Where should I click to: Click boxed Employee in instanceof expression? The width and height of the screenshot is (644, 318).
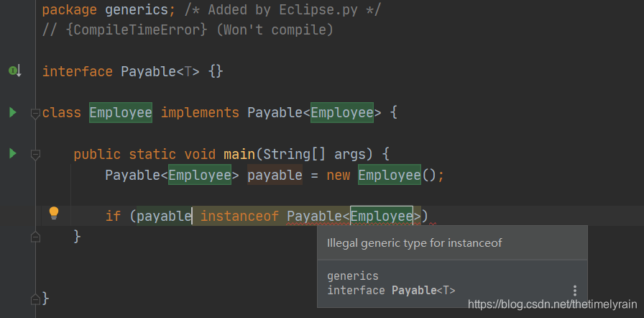382,216
